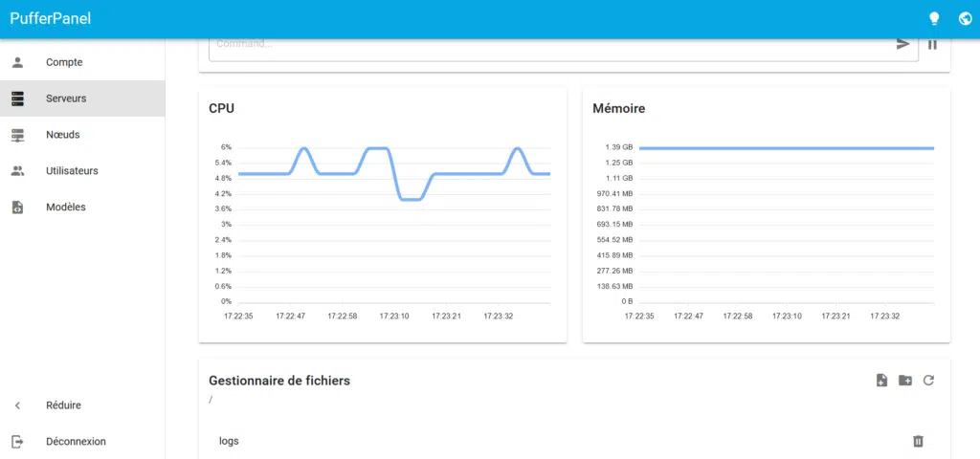Image resolution: width=980 pixels, height=459 pixels.
Task: Click the Nœuds network icon
Action: click(x=17, y=135)
